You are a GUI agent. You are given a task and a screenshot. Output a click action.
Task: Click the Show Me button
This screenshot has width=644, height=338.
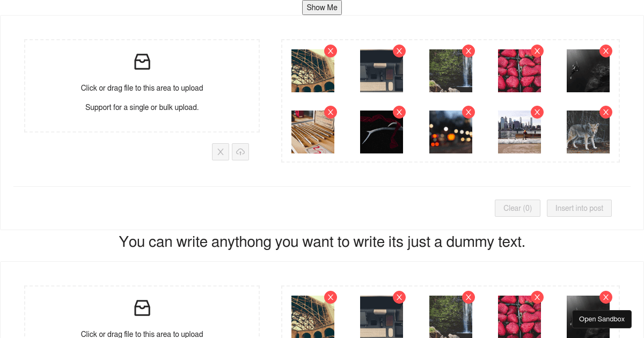(322, 8)
